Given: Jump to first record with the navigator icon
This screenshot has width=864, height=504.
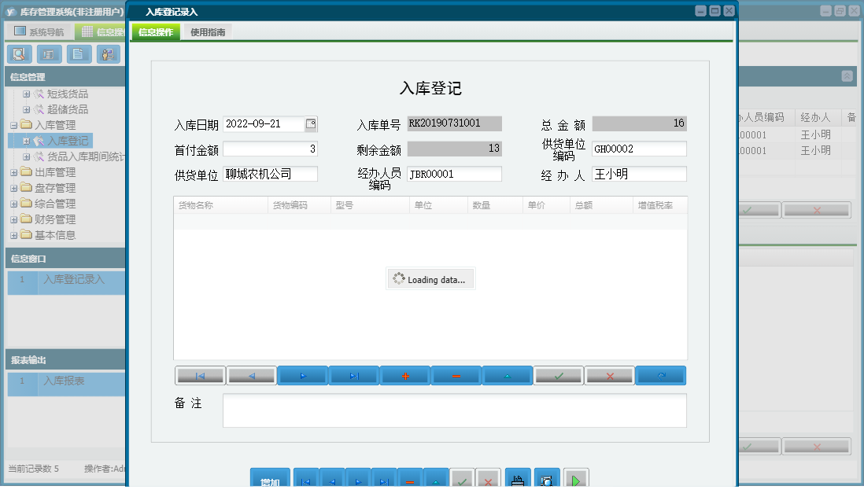Looking at the screenshot, I should (x=200, y=375).
